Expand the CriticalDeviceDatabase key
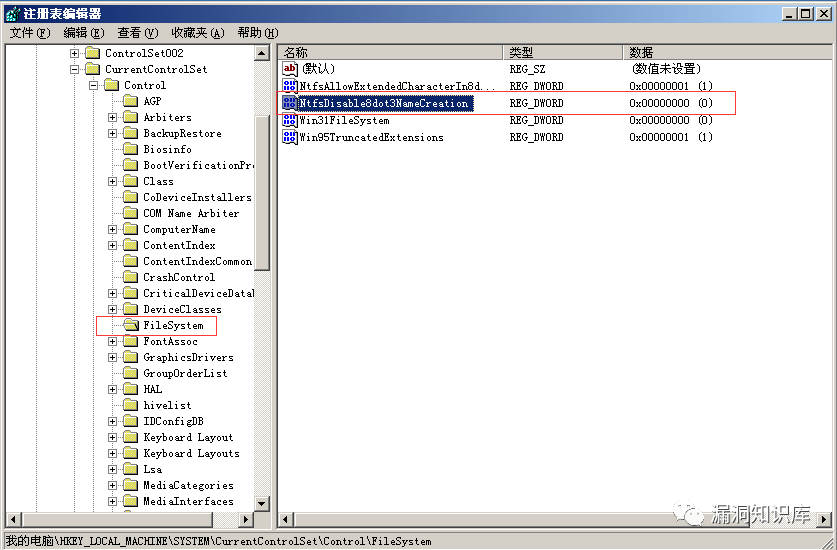Viewport: 837px width, 550px height. [x=112, y=293]
